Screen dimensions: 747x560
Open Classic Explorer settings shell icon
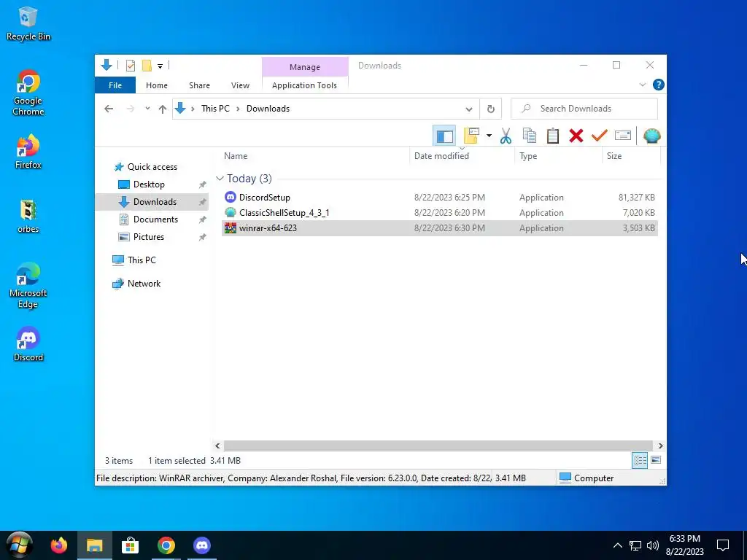(x=651, y=136)
